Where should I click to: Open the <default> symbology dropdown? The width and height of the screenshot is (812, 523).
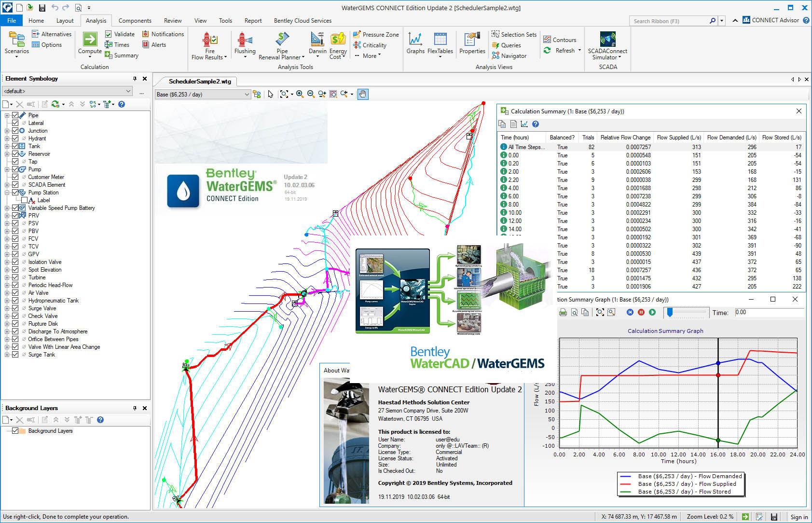point(67,91)
